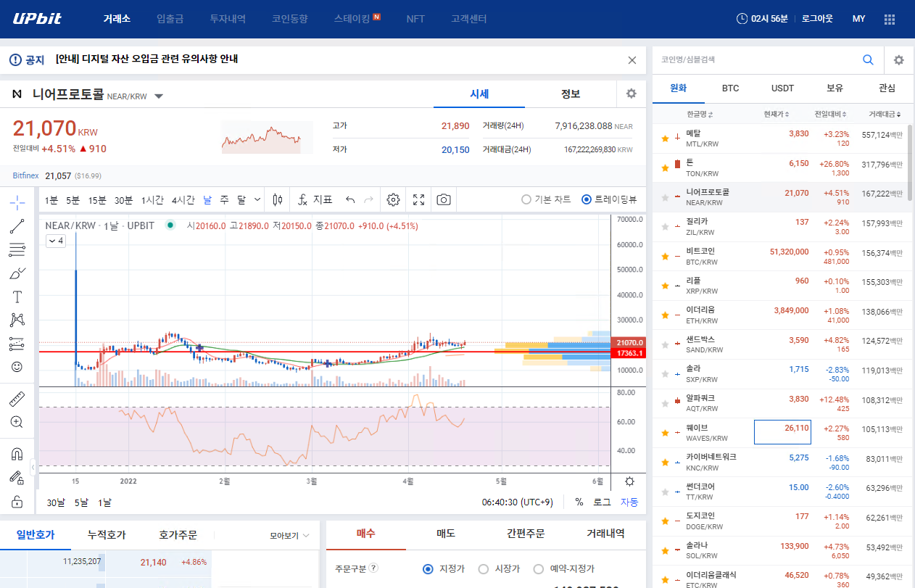
Task: Open coin list settings gear
Action: coord(899,60)
